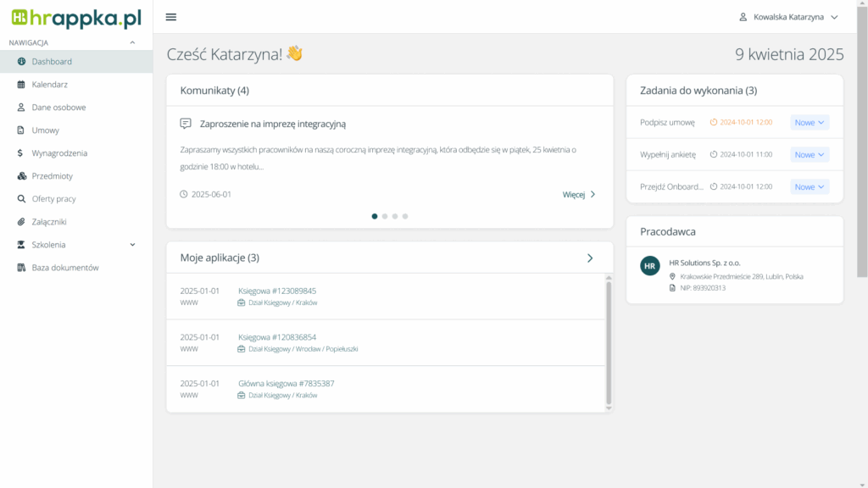Click the hamburger menu icon
The width and height of the screenshot is (868, 488).
click(171, 17)
